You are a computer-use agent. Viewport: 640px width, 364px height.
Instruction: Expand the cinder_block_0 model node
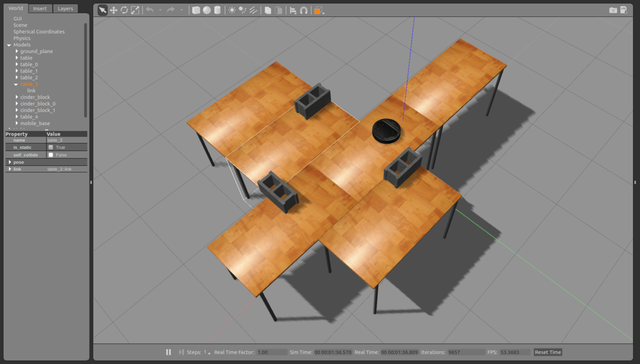17,104
